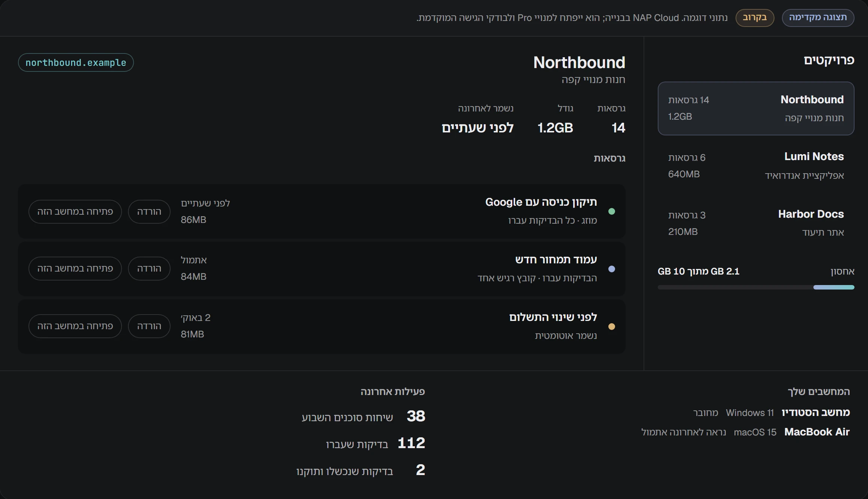The width and height of the screenshot is (868, 499).
Task: Click the version title 'תיקון כניסה עם Google'
Action: point(541,202)
